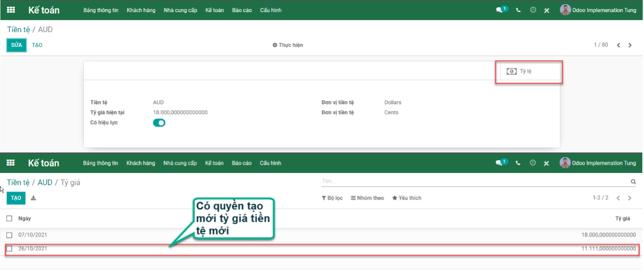The height and width of the screenshot is (277, 644).
Task: Open chat messages icon in top bar
Action: click(x=501, y=10)
